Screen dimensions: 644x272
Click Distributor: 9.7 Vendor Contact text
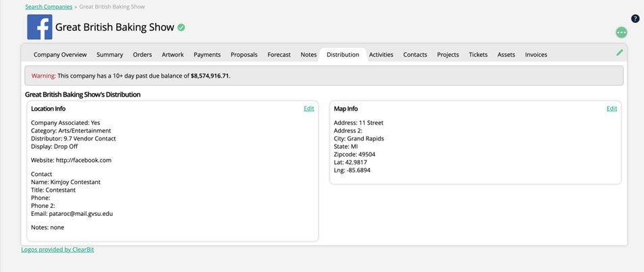[x=74, y=139]
